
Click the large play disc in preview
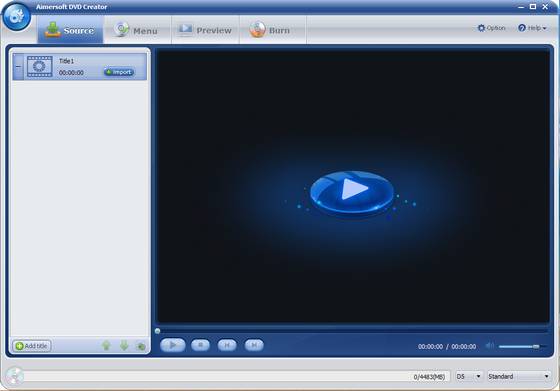point(352,193)
